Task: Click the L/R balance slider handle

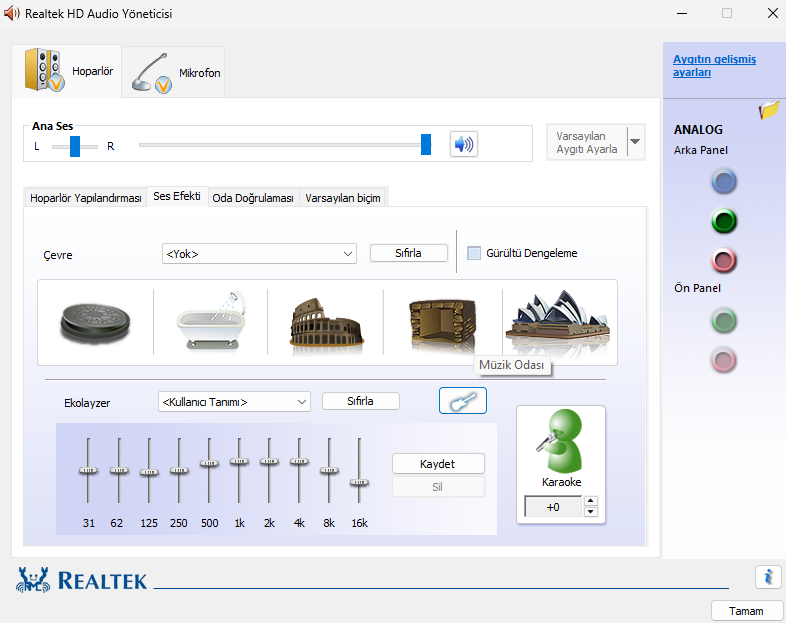Action: [75, 146]
